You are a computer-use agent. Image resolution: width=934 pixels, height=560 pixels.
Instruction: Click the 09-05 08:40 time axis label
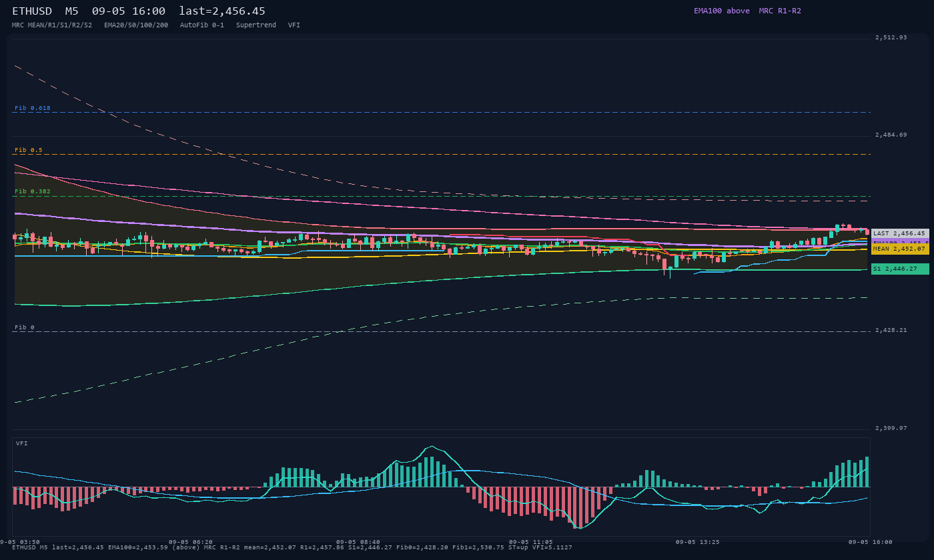click(358, 542)
